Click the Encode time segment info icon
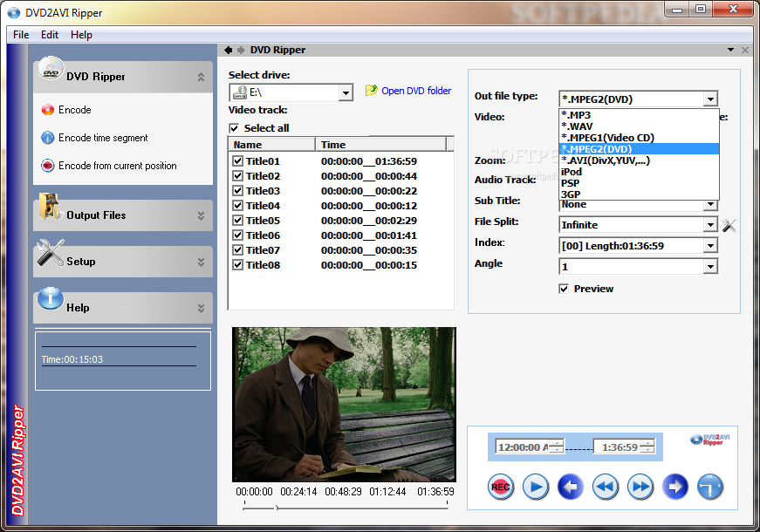This screenshot has height=532, width=760. [47, 138]
